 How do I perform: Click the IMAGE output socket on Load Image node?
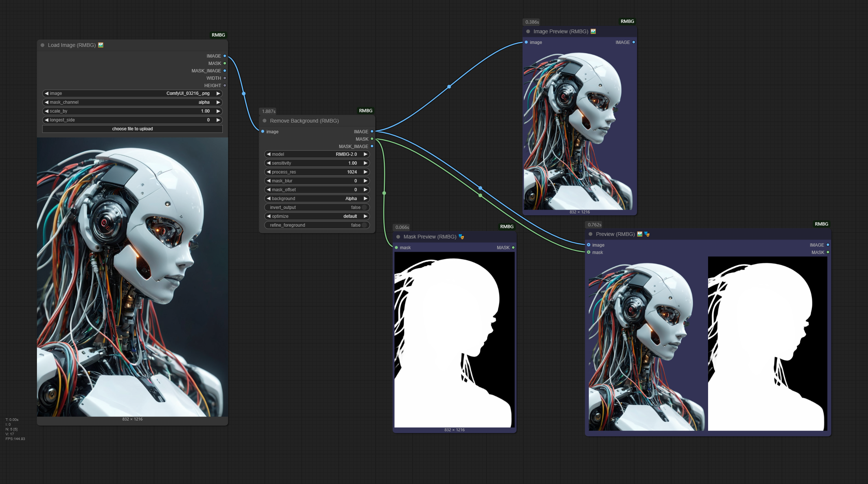point(225,56)
